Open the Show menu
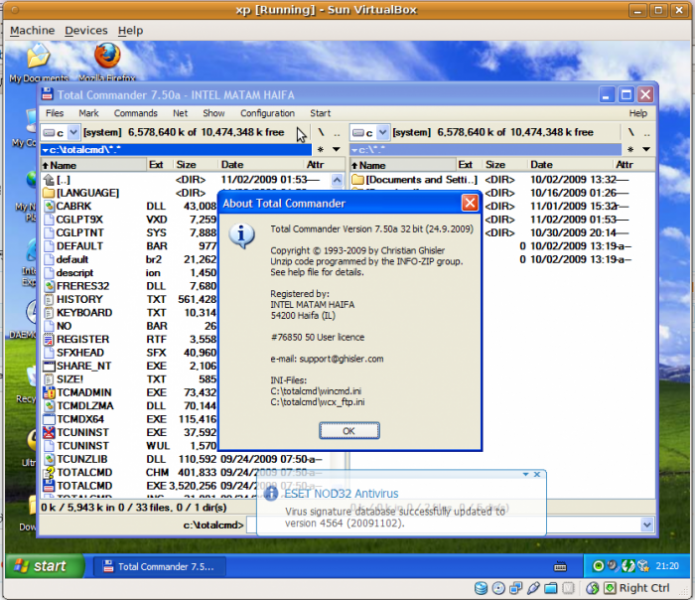Screen dimensions: 695x600 (x=214, y=113)
